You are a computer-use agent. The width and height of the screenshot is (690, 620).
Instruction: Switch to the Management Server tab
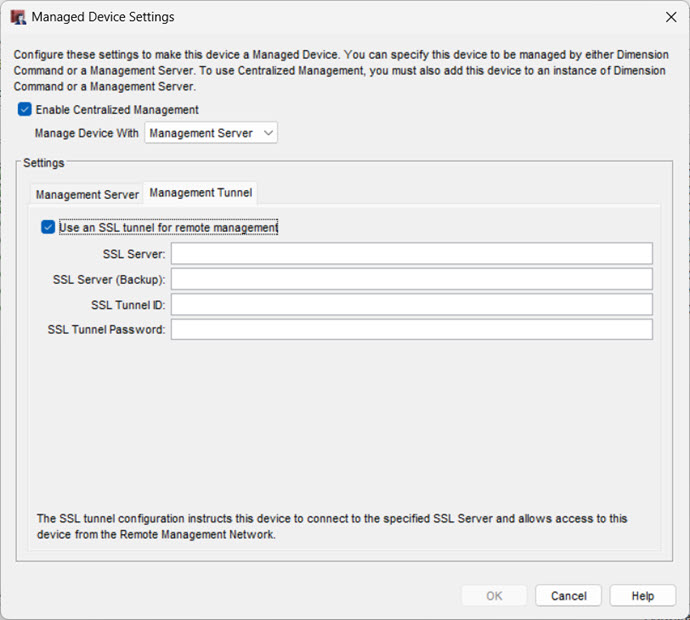point(87,194)
